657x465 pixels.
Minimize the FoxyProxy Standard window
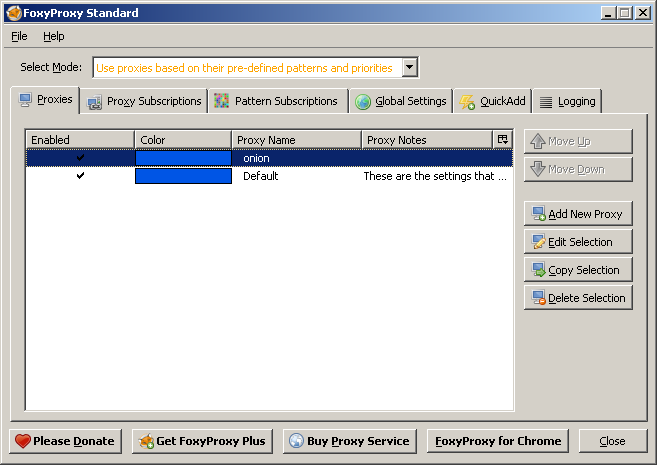click(608, 13)
